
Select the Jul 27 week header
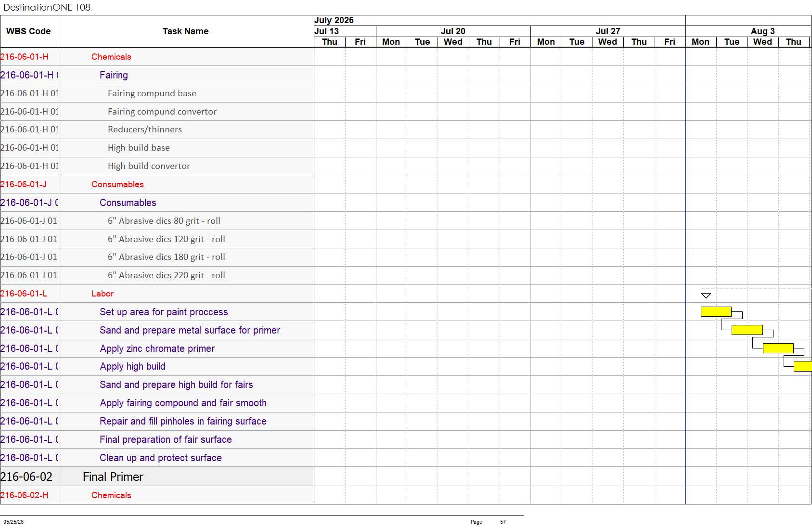point(608,31)
